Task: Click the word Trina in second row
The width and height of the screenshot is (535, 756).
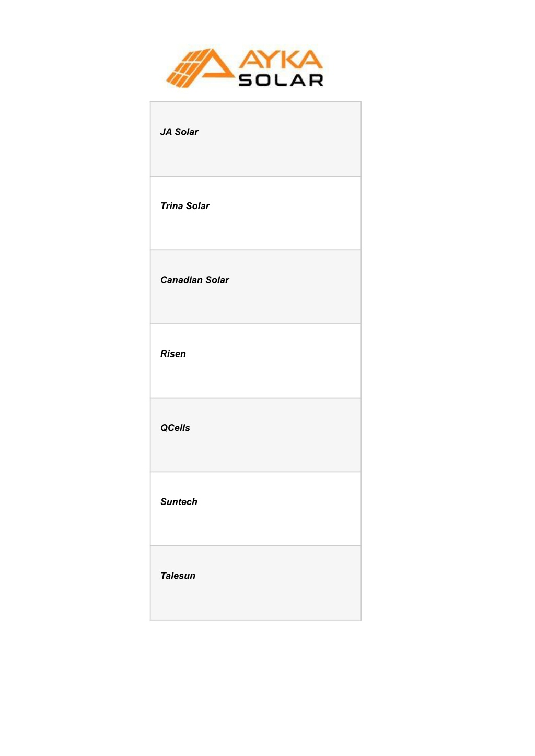Action: click(x=172, y=206)
